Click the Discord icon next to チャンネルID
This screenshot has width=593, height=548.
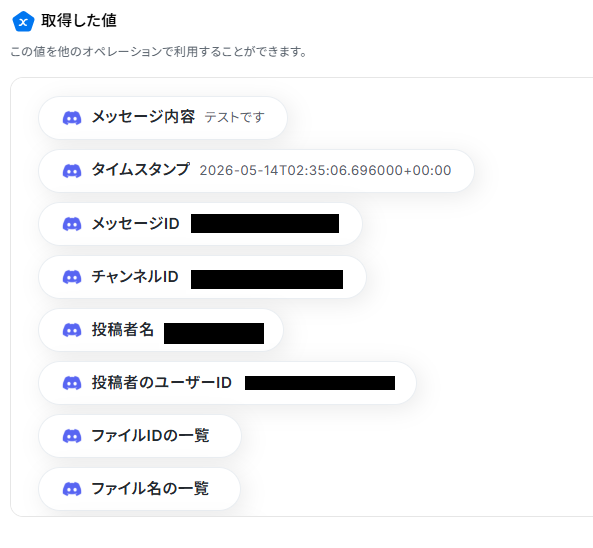click(72, 277)
